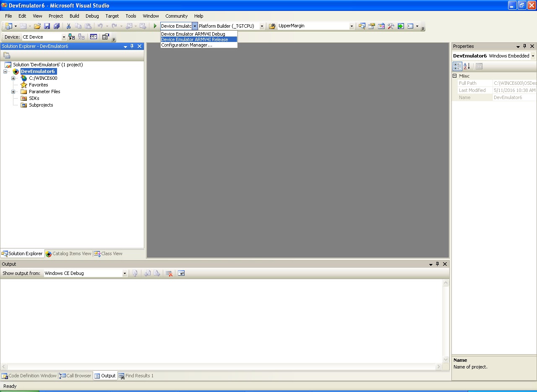
Task: Select the SDKs tree item
Action: (34, 98)
